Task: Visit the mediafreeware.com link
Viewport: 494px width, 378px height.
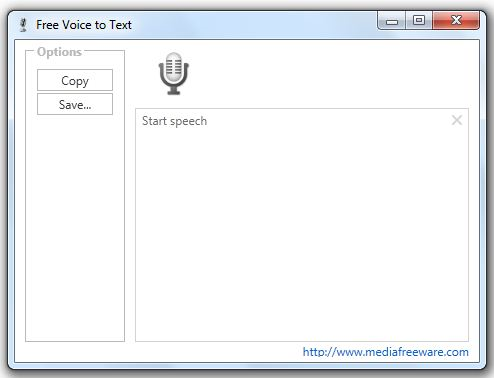Action: pos(385,352)
